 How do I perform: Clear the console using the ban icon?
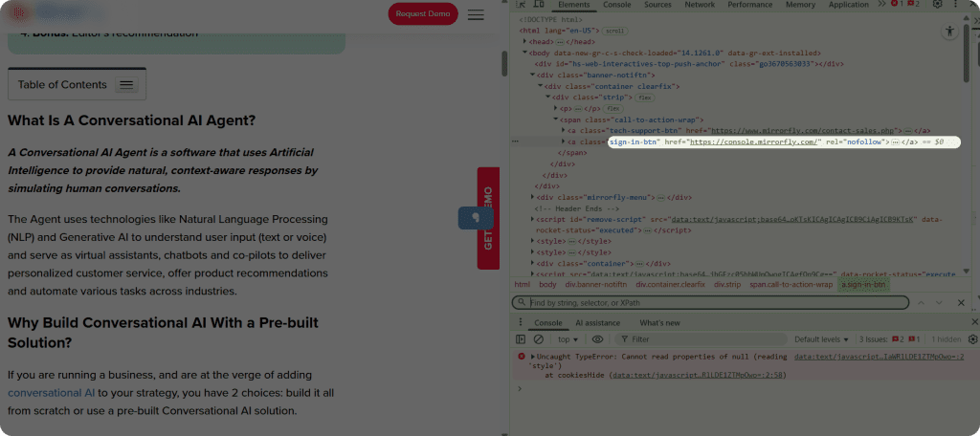(x=538, y=339)
